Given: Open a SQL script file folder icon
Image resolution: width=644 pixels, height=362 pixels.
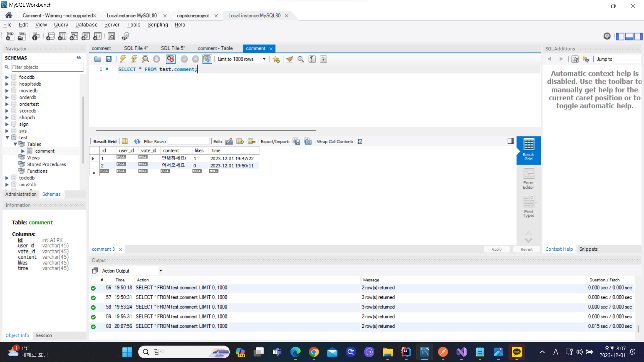Looking at the screenshot, I should [x=98, y=59].
